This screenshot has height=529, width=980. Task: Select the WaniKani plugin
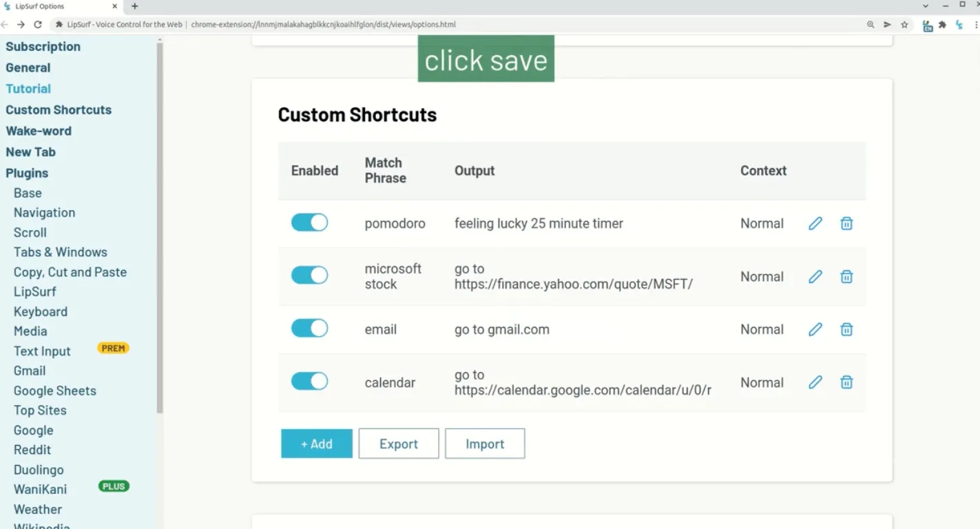[x=40, y=490]
